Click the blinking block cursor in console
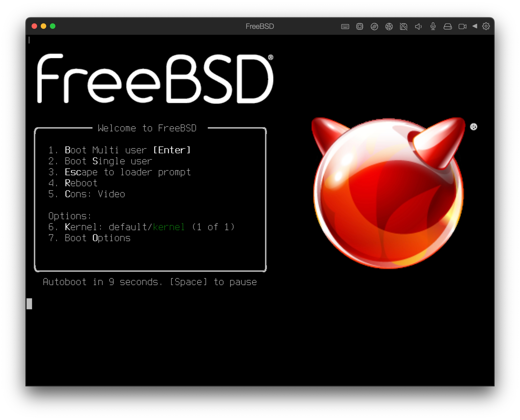This screenshot has height=420, width=520. click(29, 304)
